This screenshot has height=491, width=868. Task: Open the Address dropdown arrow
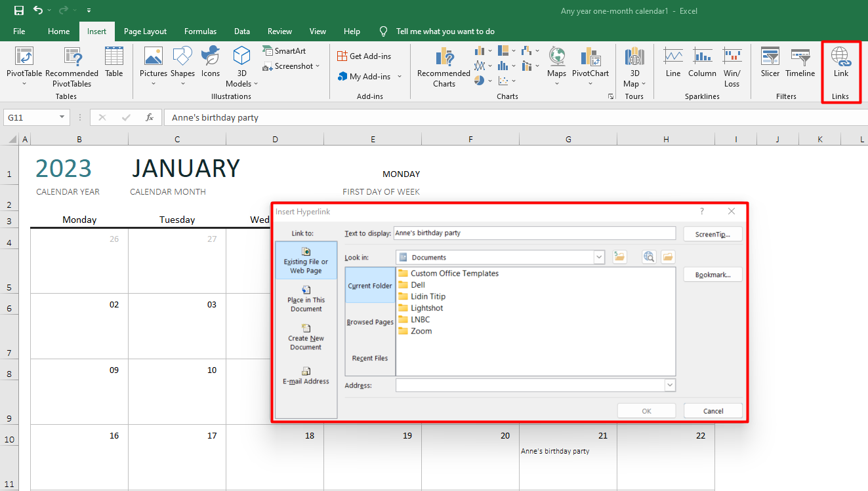669,385
